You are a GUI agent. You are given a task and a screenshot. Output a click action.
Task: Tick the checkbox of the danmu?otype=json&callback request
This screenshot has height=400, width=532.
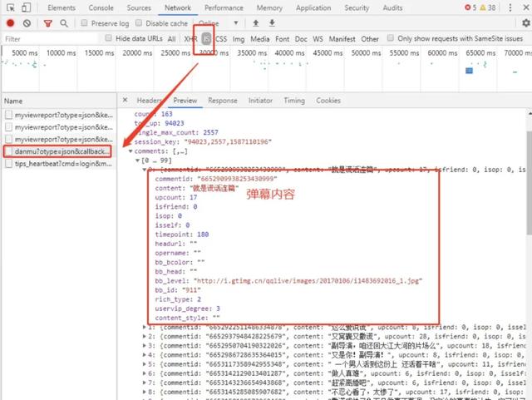click(9, 151)
